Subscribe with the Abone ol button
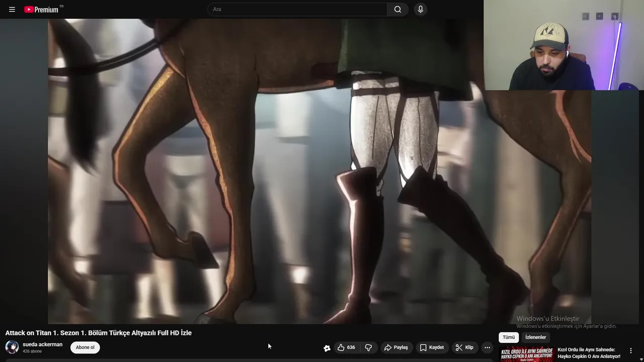 pos(85,347)
